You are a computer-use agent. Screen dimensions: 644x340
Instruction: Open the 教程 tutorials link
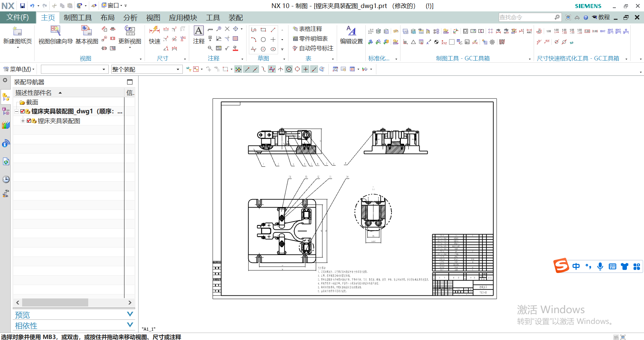(601, 17)
